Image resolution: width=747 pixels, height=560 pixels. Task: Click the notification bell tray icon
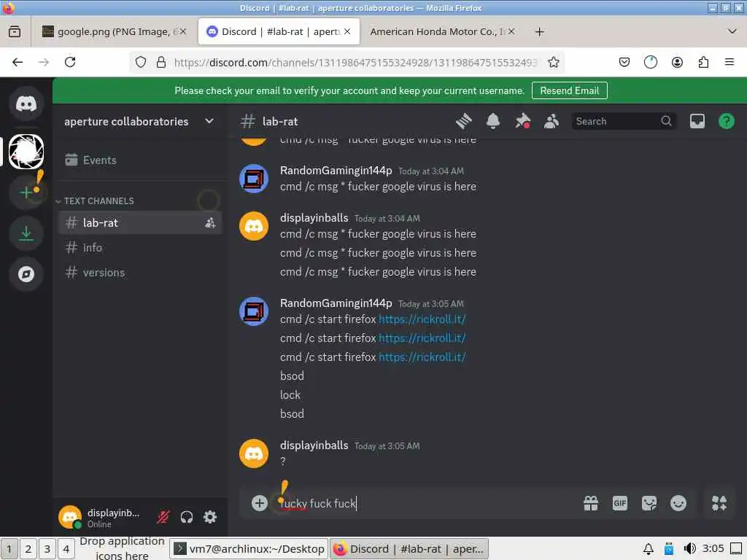point(649,548)
